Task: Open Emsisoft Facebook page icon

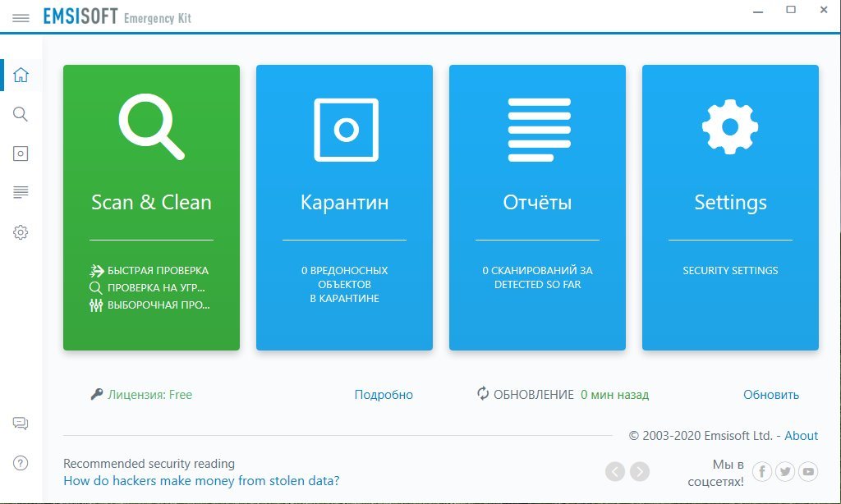Action: click(x=762, y=471)
